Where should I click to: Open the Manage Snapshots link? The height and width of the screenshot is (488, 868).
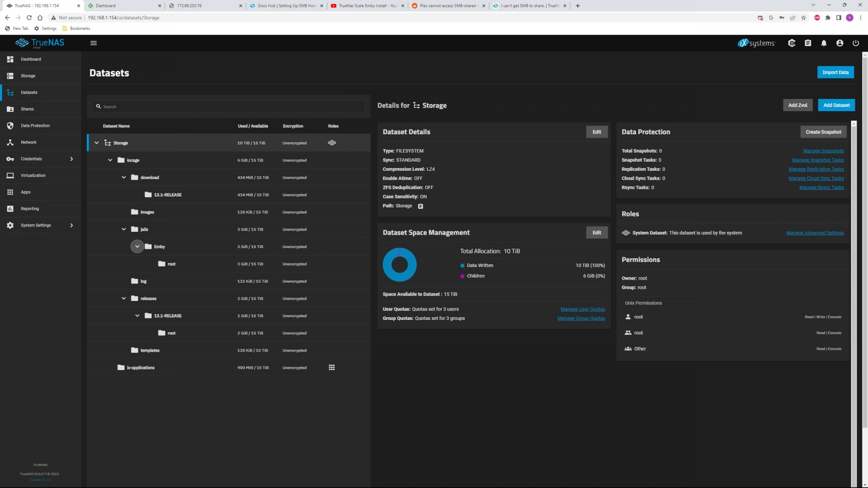(x=823, y=151)
